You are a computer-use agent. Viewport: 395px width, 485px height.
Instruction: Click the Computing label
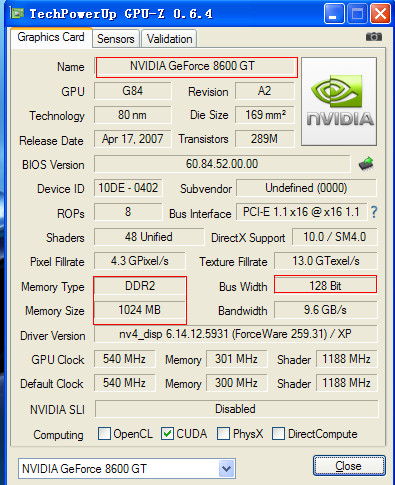(58, 435)
